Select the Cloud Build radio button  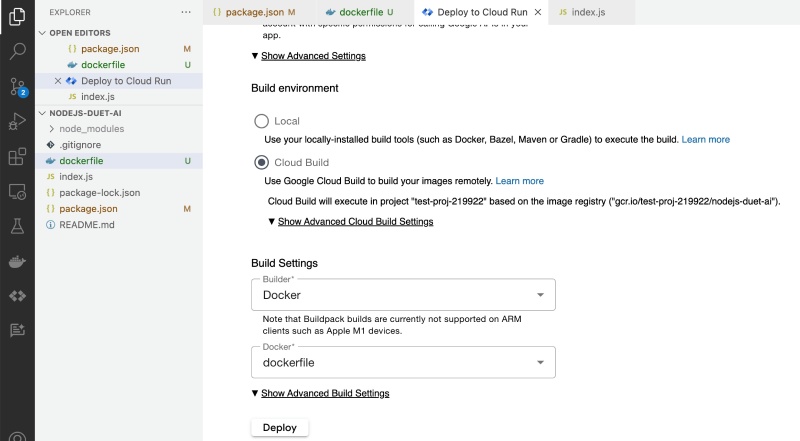(261, 162)
